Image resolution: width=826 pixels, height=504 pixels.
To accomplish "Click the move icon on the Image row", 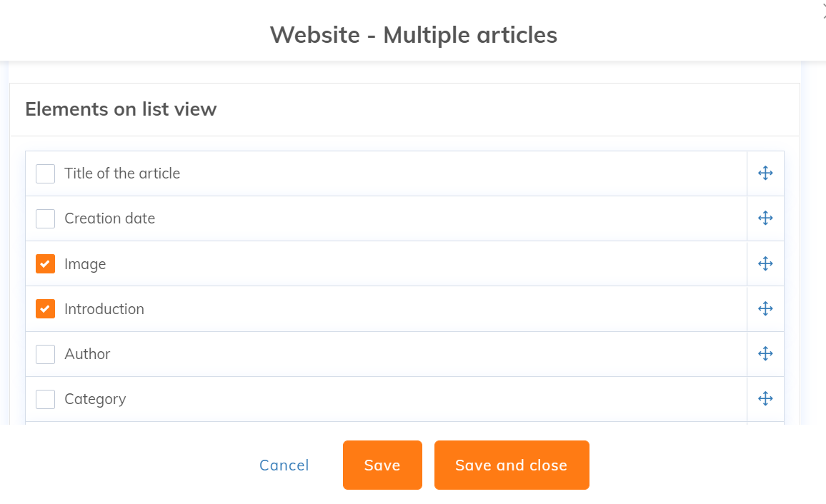I will point(765,264).
